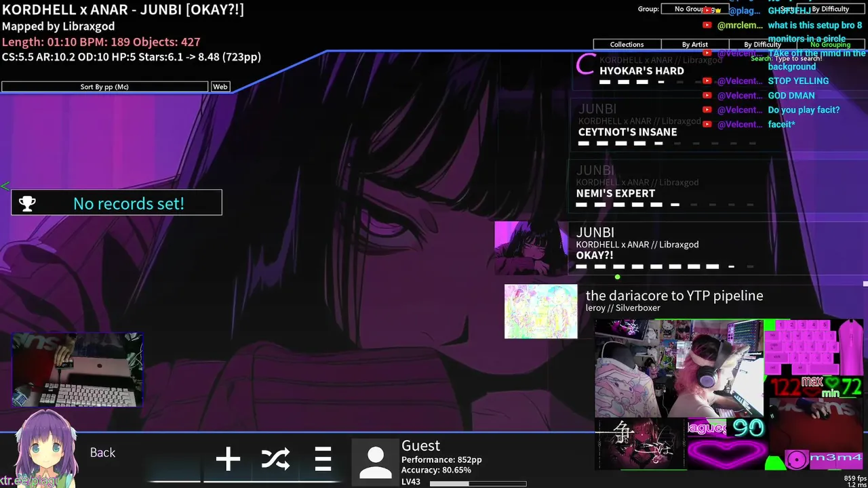Click the Back button

point(102,453)
